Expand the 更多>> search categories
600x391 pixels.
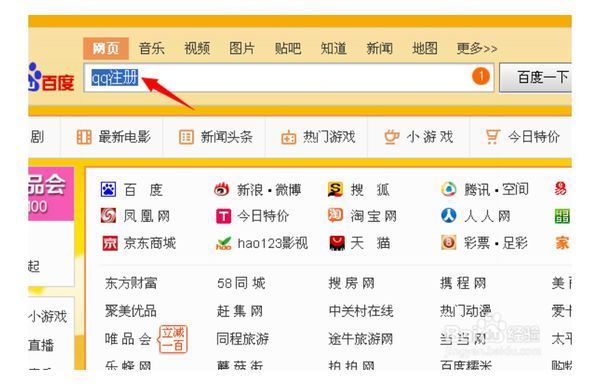click(477, 48)
